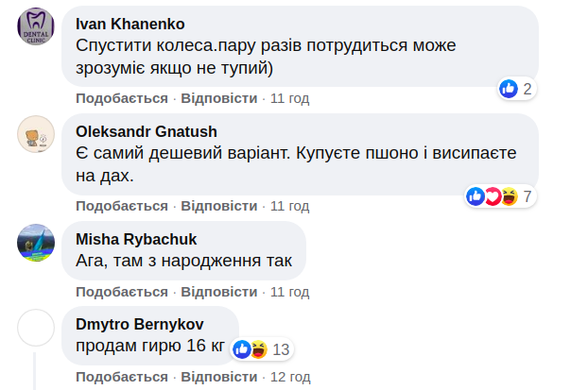This screenshot has height=390, width=588.
Task: Open Dmytro Bernykov's blank avatar
Action: point(36,327)
